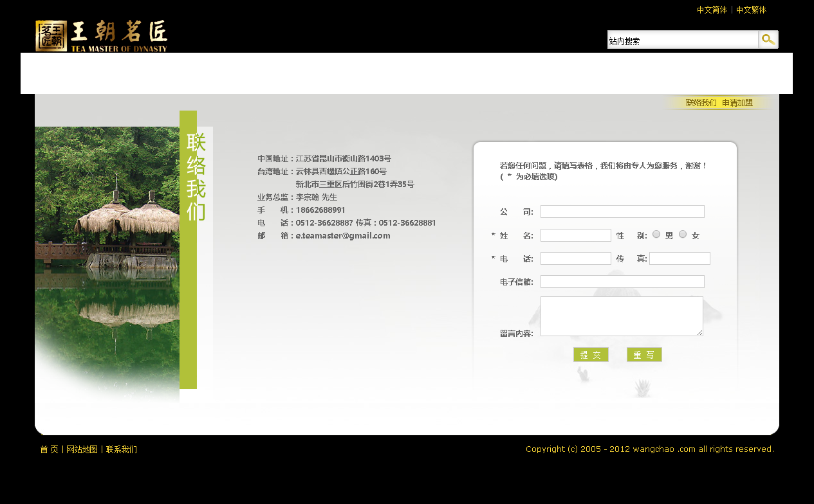Switch language to 中文简体
The height and width of the screenshot is (504, 814).
712,10
